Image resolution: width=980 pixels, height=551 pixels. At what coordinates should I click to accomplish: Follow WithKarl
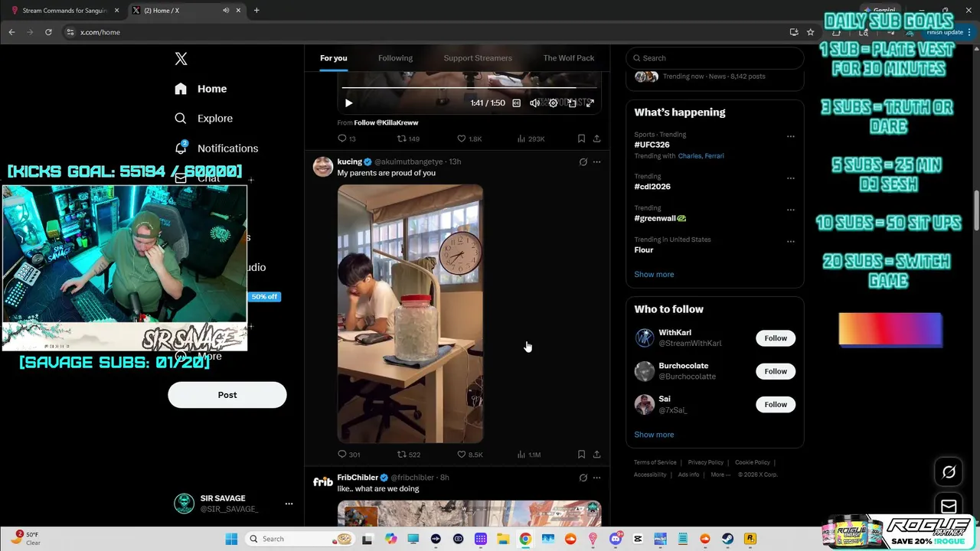[x=776, y=338]
